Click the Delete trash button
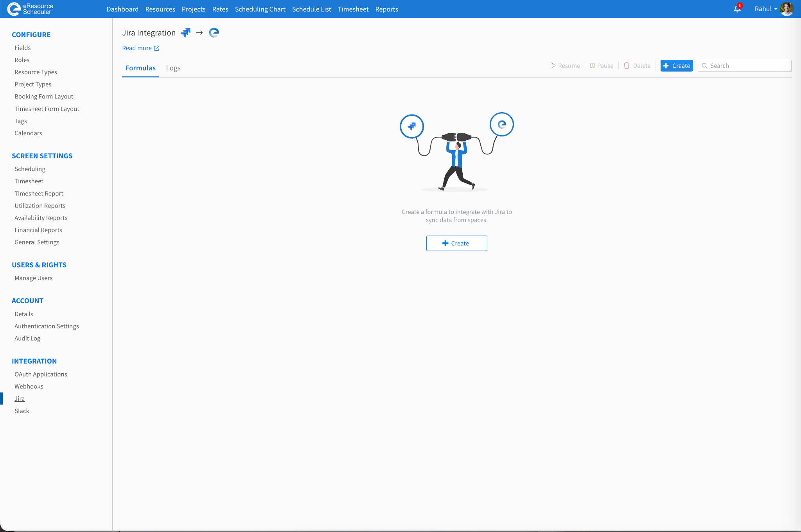801x532 pixels. [x=637, y=66]
